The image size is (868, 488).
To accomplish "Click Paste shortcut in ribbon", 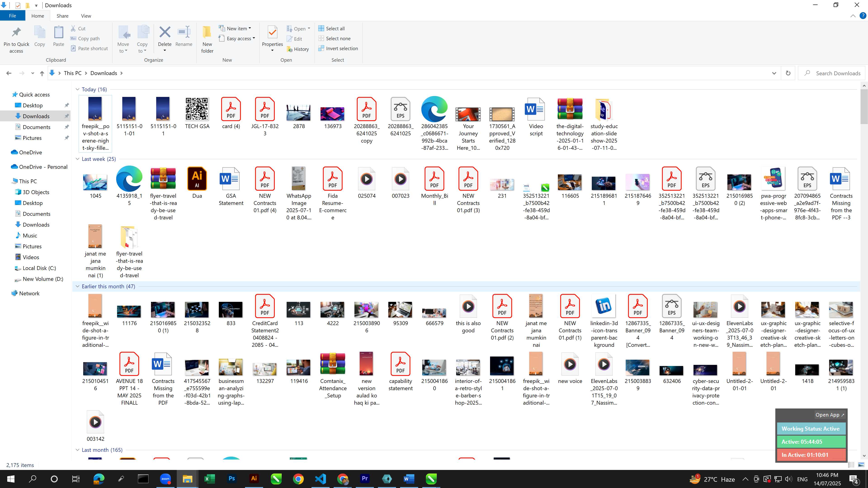I will [89, 49].
